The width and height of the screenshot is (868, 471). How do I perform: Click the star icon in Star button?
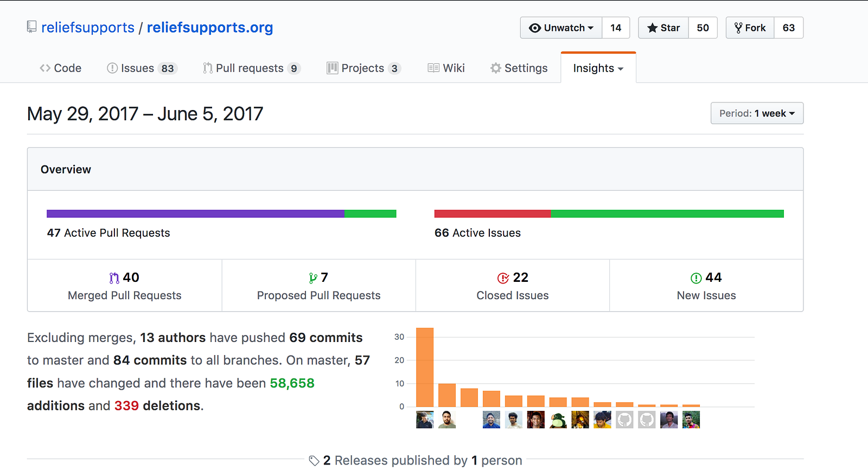click(653, 28)
